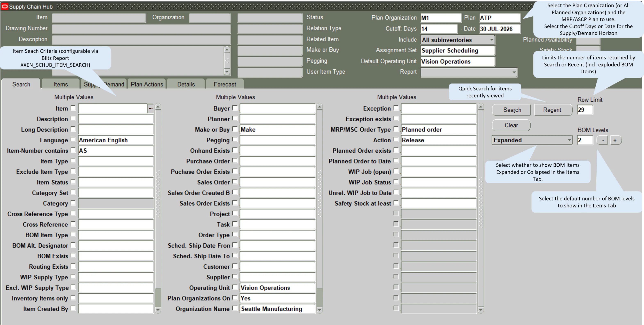Enable the Exception multiple values checkbox

tap(396, 108)
